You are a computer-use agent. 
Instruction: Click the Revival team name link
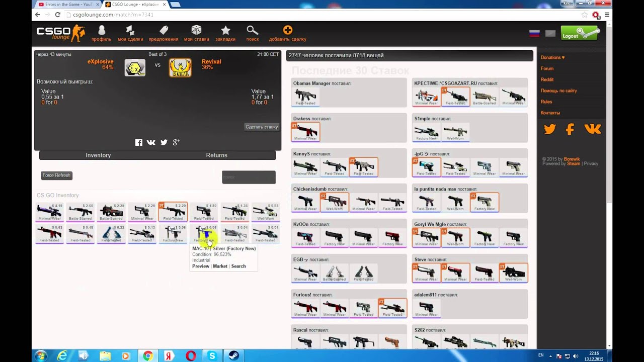coord(211,62)
